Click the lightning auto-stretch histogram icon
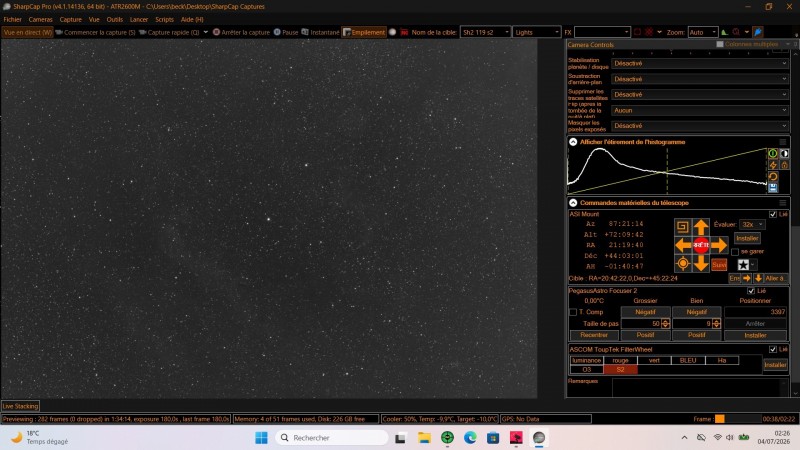Image resolution: width=800 pixels, height=450 pixels. (773, 165)
